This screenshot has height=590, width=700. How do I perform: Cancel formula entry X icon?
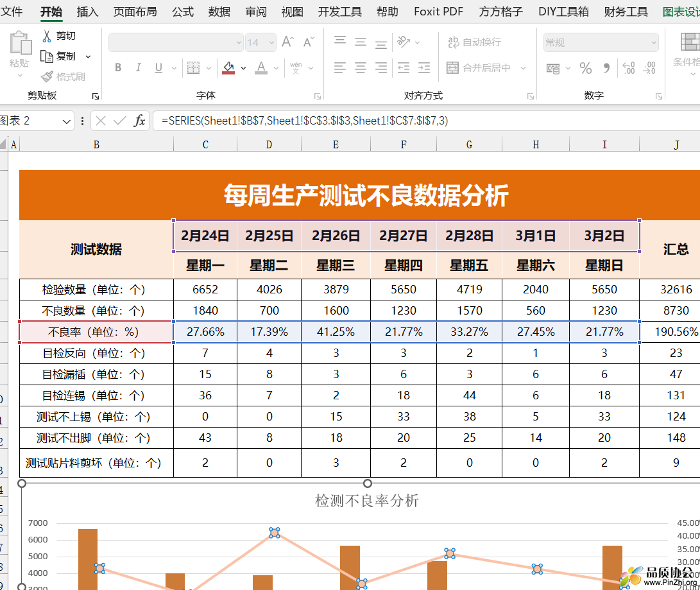pyautogui.click(x=101, y=121)
